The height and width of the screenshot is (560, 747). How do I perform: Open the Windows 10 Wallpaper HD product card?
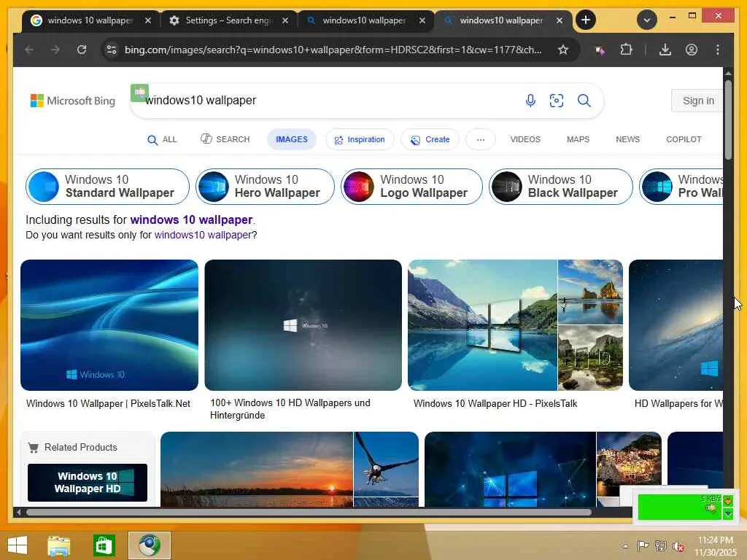(88, 483)
